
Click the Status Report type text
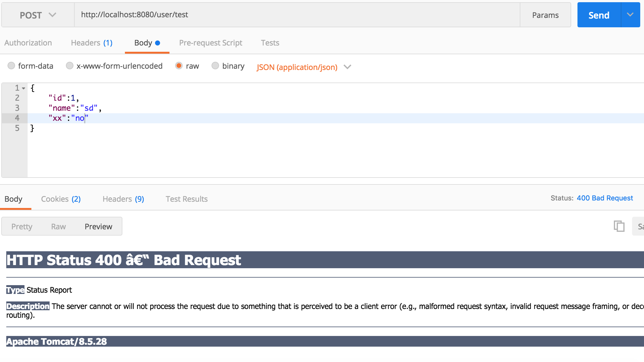[49, 290]
